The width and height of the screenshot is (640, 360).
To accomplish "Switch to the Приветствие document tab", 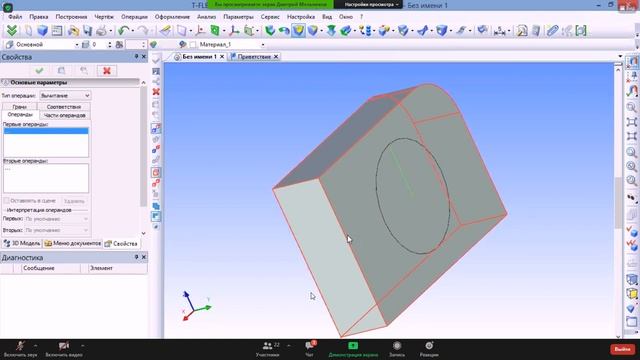I will coord(254,57).
